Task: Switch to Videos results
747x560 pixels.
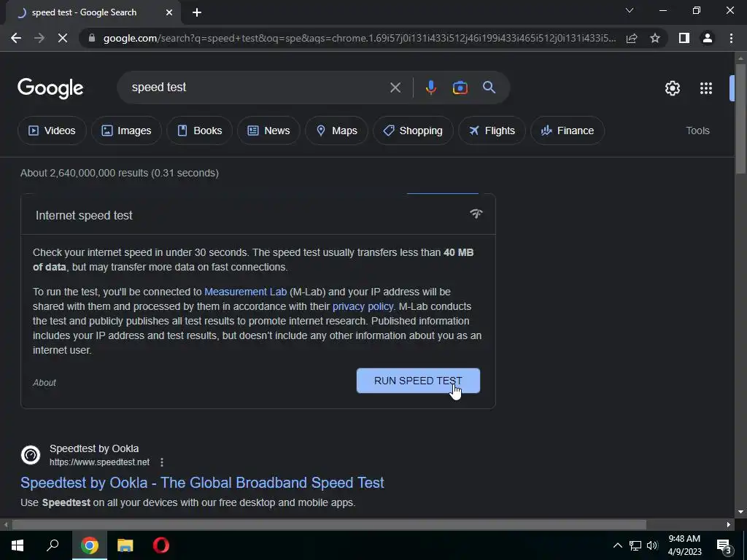Action: click(52, 131)
